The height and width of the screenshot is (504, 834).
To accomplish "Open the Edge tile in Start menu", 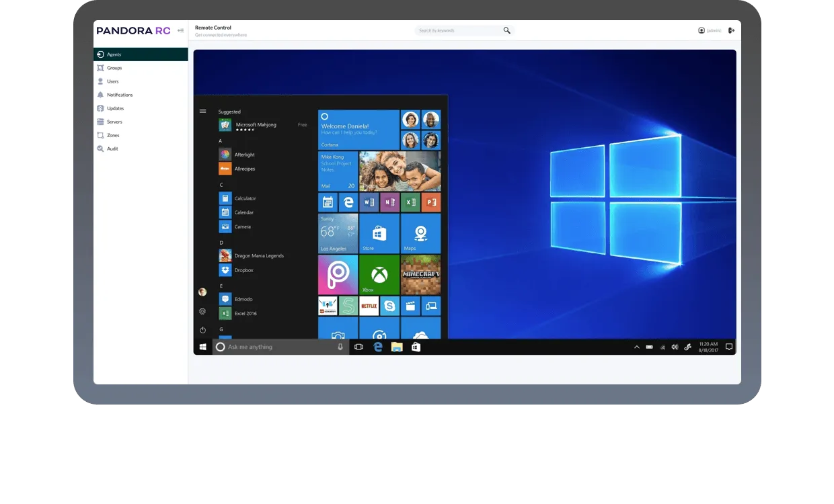I will click(348, 202).
